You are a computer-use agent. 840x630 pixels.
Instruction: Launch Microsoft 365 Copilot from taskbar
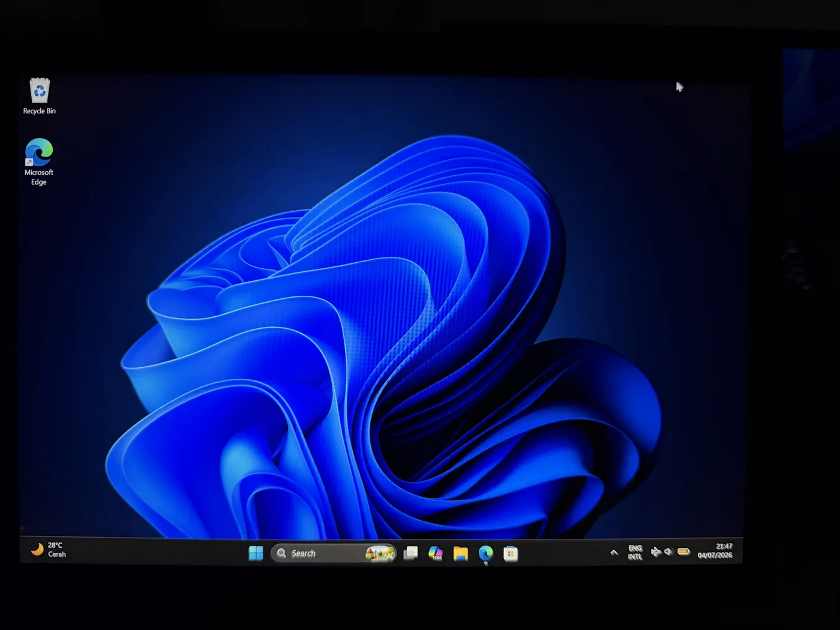436,553
